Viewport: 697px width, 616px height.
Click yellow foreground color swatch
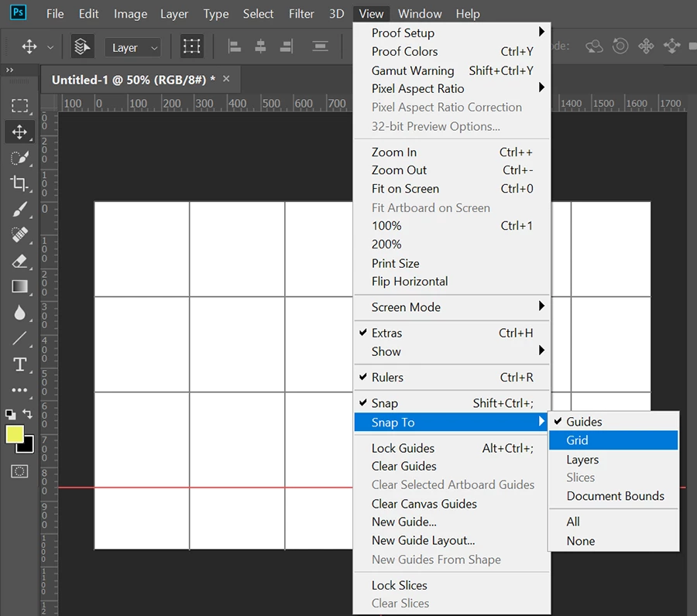click(14, 434)
